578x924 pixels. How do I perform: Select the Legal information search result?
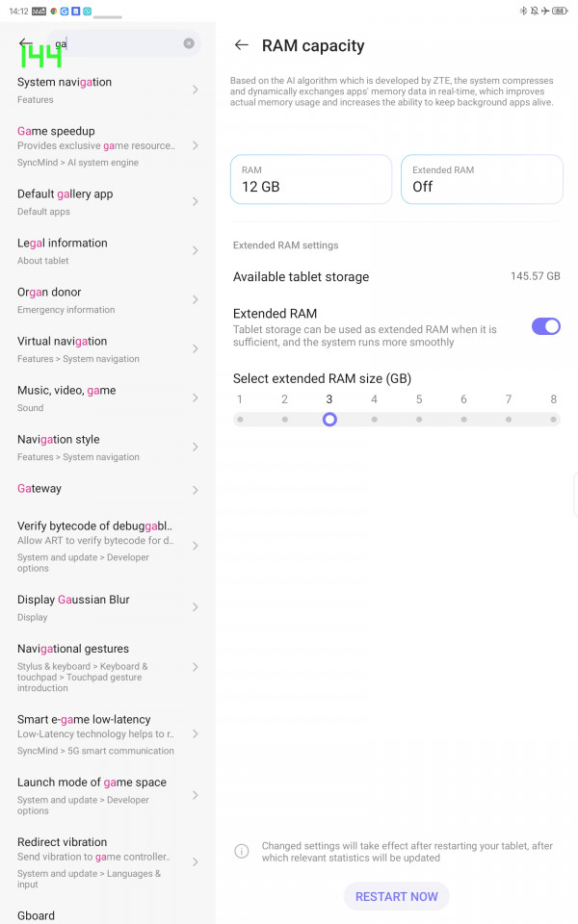(x=107, y=251)
